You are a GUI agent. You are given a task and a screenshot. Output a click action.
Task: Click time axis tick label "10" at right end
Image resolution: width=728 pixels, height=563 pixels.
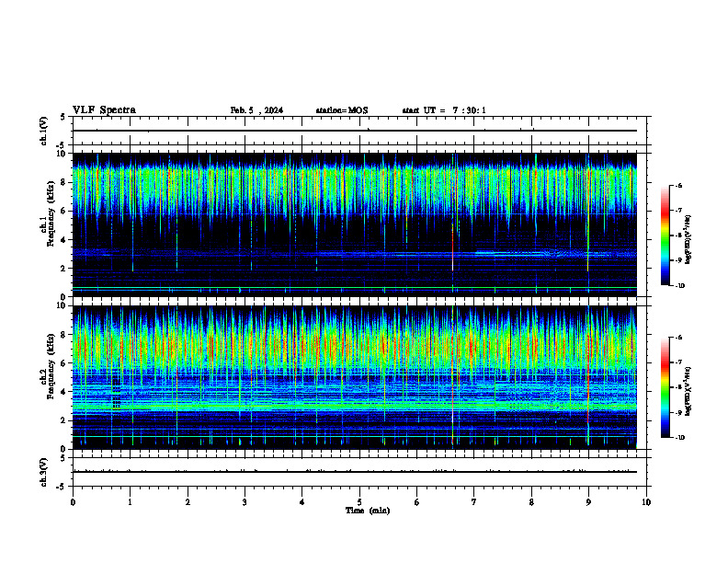pos(646,502)
